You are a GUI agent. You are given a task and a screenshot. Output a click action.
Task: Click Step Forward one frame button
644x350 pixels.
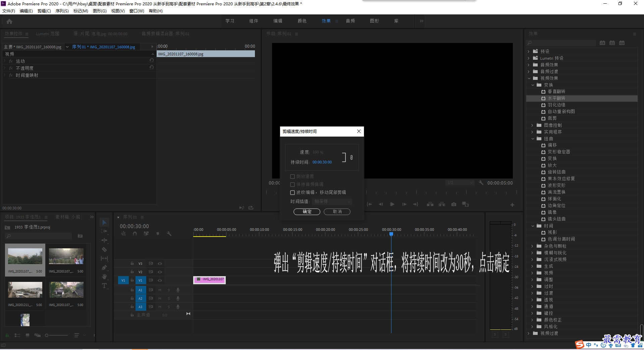tap(404, 204)
